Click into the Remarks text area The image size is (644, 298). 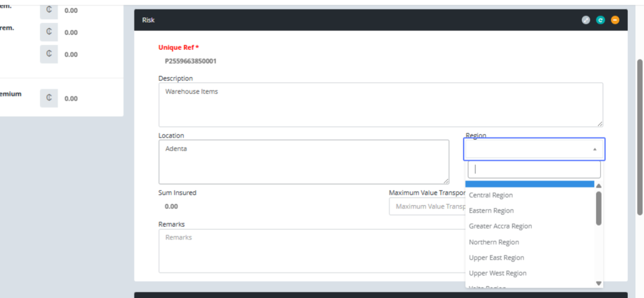[311, 251]
